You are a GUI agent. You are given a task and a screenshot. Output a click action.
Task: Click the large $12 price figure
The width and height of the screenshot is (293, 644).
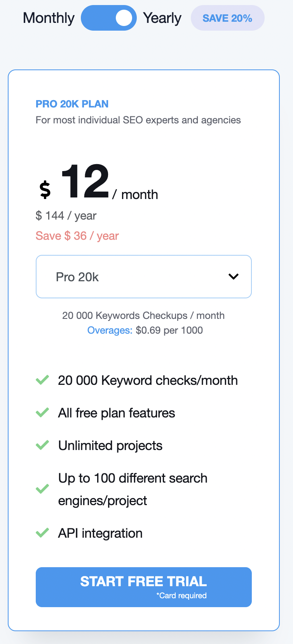coord(85,182)
